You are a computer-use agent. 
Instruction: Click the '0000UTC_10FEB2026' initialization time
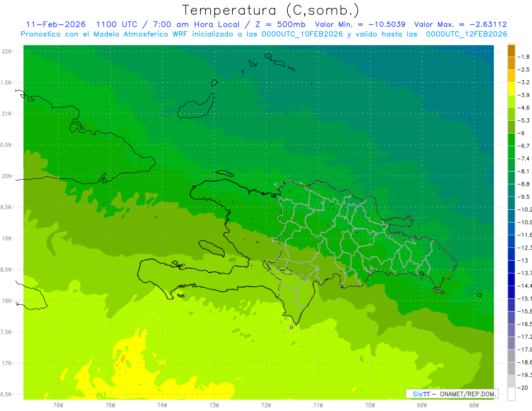coord(302,34)
